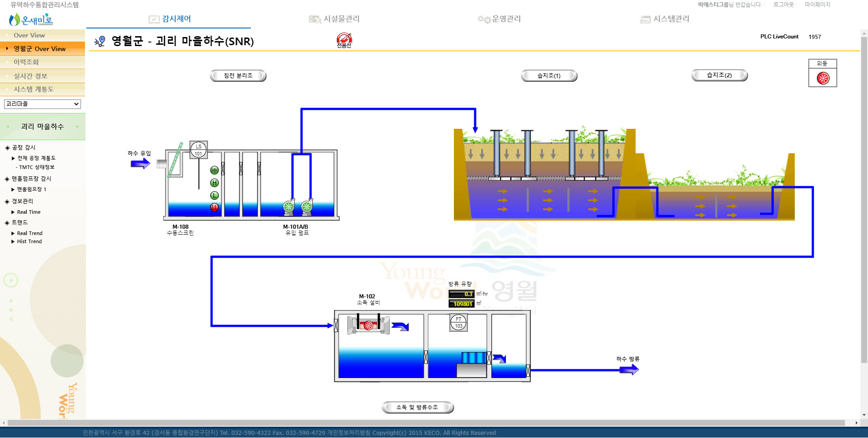The height and width of the screenshot is (438, 868).
Task: Click the 감시제어 tab checkbox icon
Action: tap(154, 19)
